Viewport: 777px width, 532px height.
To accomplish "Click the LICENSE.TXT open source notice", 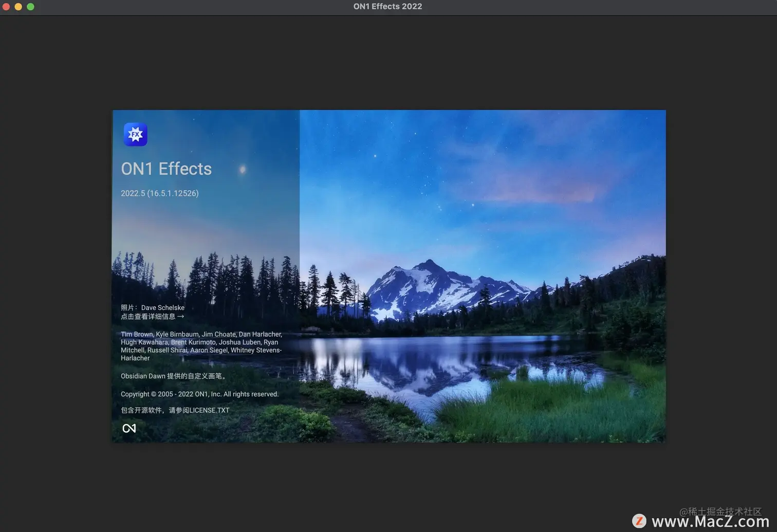I will 175,410.
